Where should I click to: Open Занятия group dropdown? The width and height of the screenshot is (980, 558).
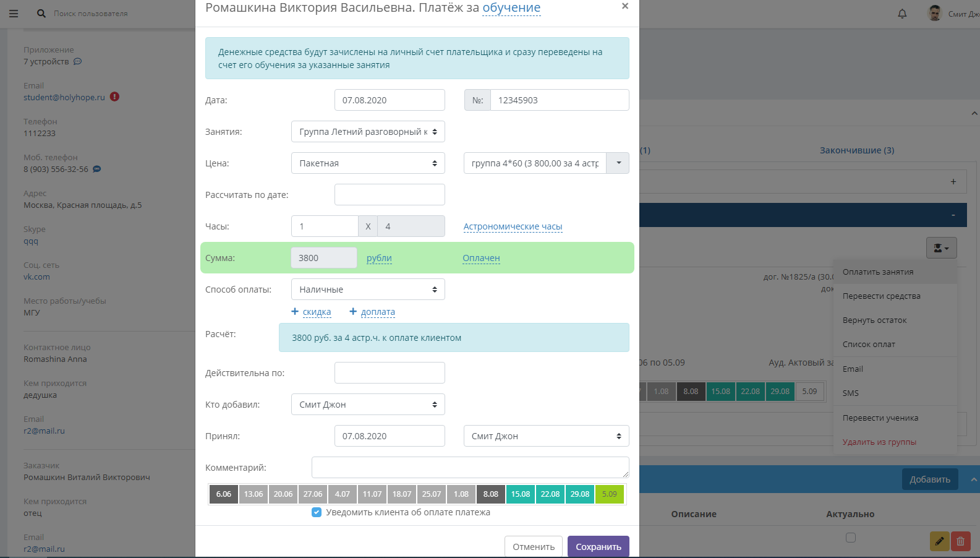point(368,132)
